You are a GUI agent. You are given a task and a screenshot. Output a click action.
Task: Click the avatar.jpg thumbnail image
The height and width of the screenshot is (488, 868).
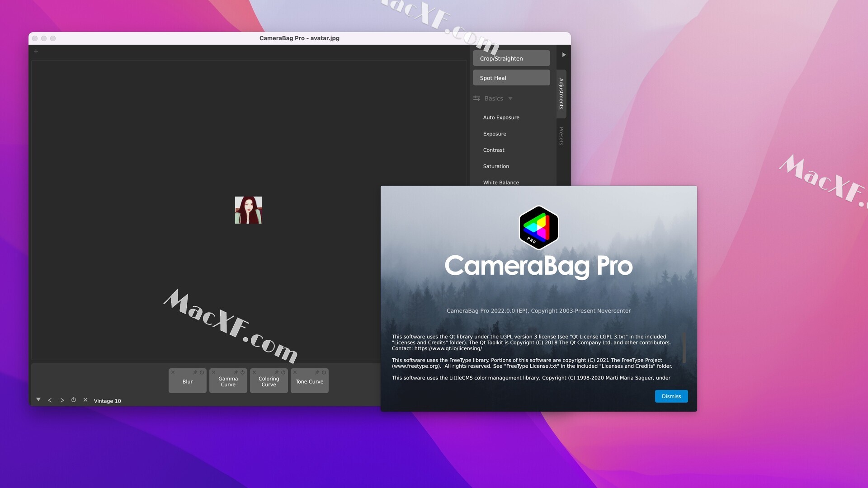click(249, 210)
